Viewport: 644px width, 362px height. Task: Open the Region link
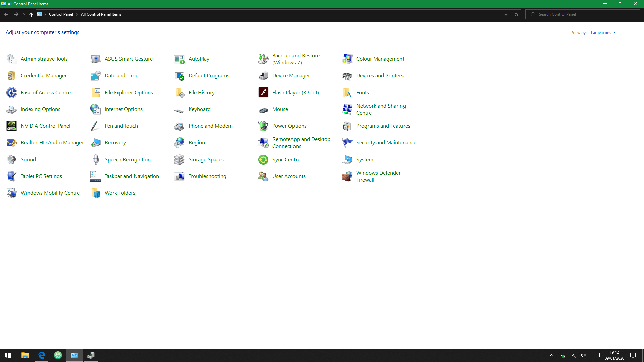coord(197,143)
